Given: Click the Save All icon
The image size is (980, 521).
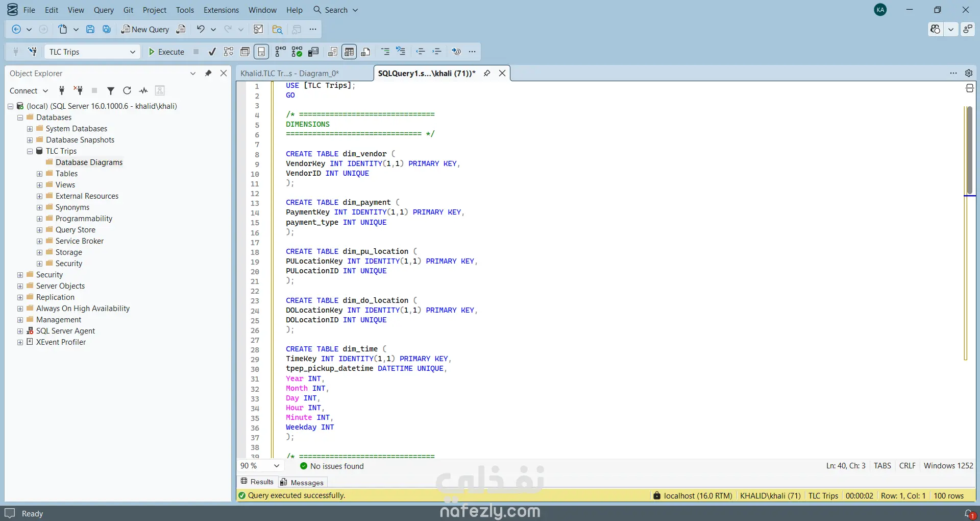Looking at the screenshot, I should (107, 30).
